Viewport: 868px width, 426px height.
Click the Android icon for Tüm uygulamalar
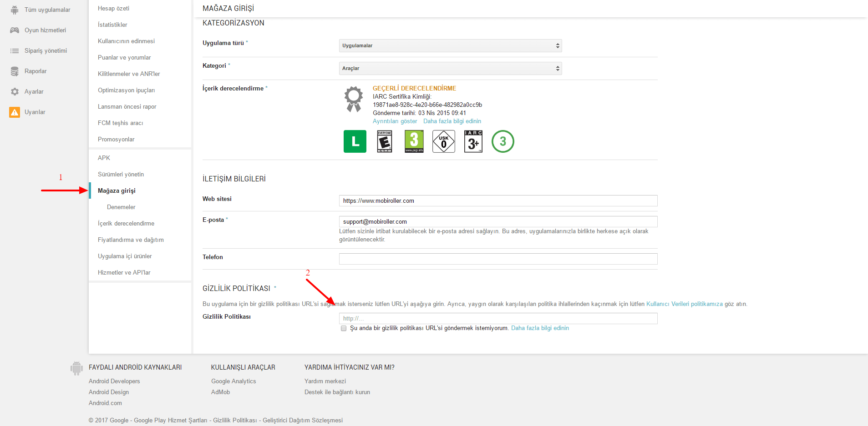pyautogui.click(x=15, y=10)
